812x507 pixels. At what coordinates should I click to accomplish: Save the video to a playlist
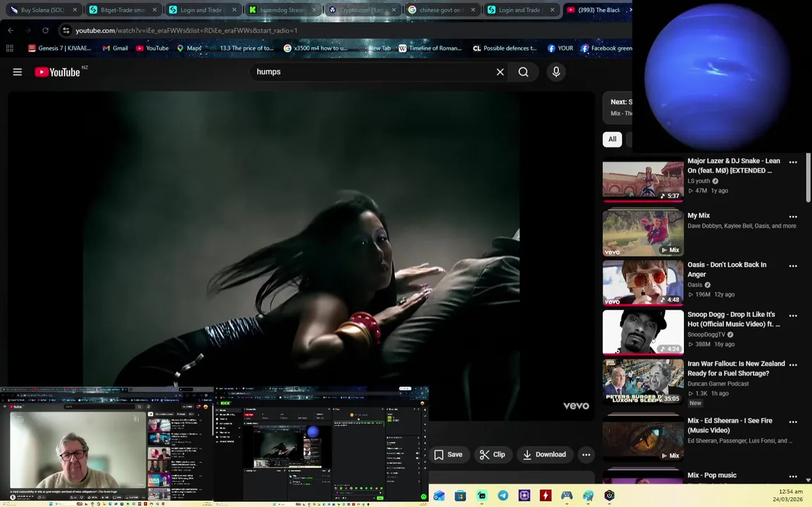448,455
